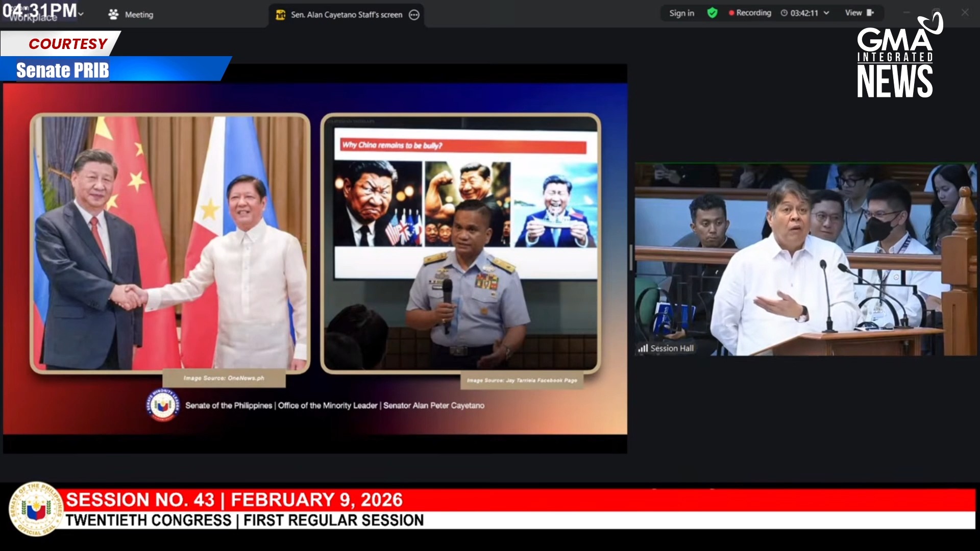
Task: Click the green security shield icon
Action: (x=712, y=13)
